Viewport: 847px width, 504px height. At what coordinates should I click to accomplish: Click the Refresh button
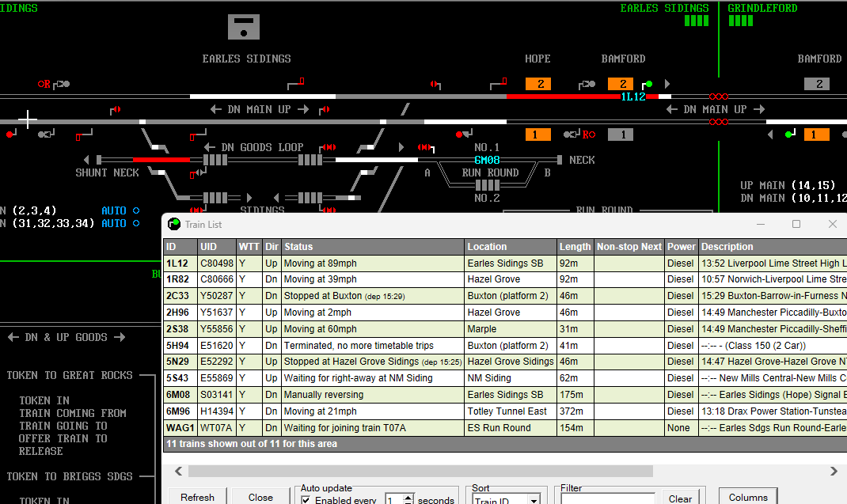point(197,497)
